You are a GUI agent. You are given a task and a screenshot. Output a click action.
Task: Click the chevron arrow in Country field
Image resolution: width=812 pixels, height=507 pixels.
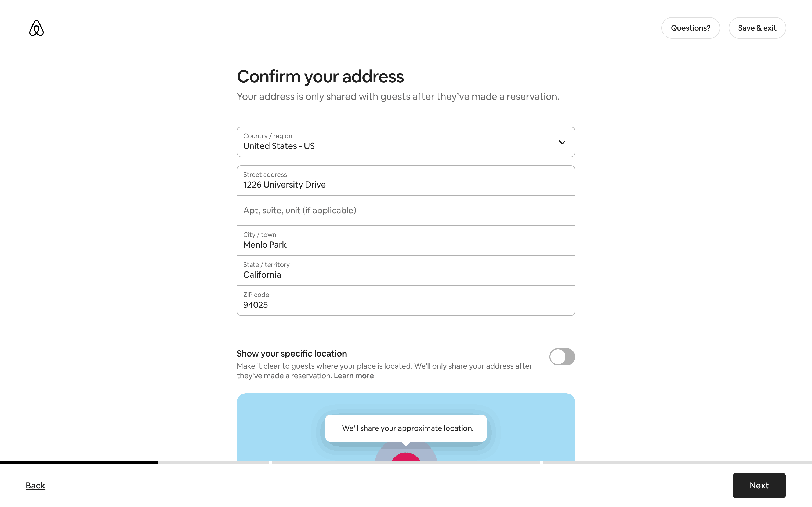coord(562,142)
